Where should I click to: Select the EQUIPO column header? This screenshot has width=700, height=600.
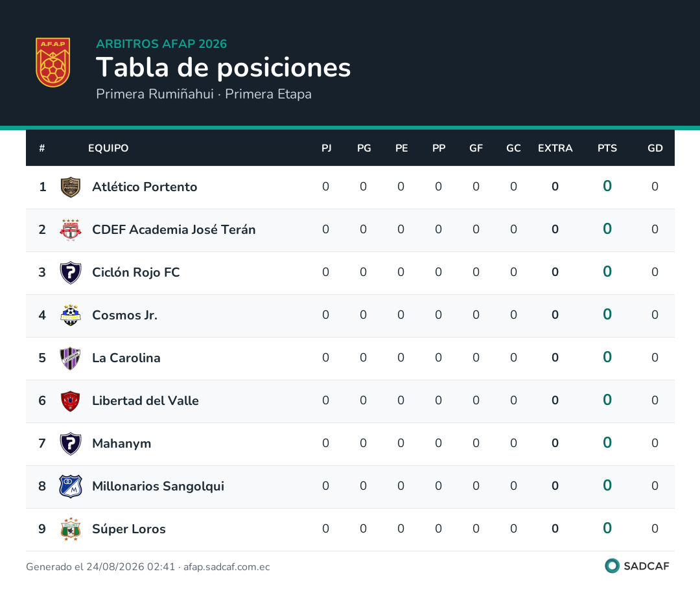(x=108, y=148)
